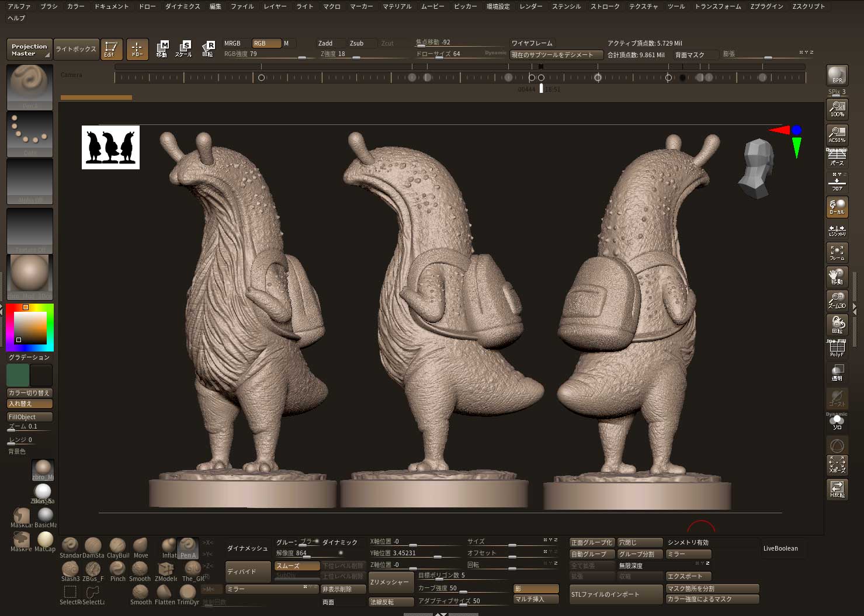This screenshot has height=616, width=864.
Task: Toggle RGB color mode
Action: coord(266,43)
